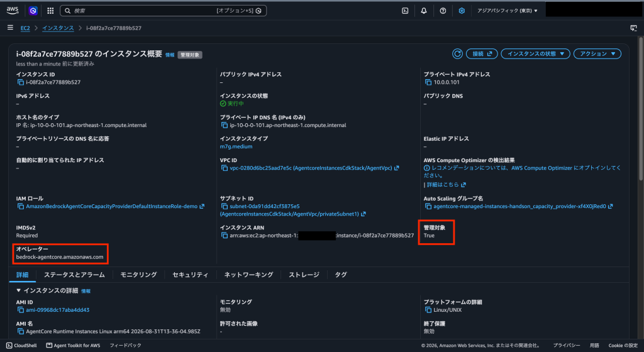Viewport: 644px width, 352px height.
Task: Open the m7g.medium instance type link
Action: pyautogui.click(x=236, y=146)
